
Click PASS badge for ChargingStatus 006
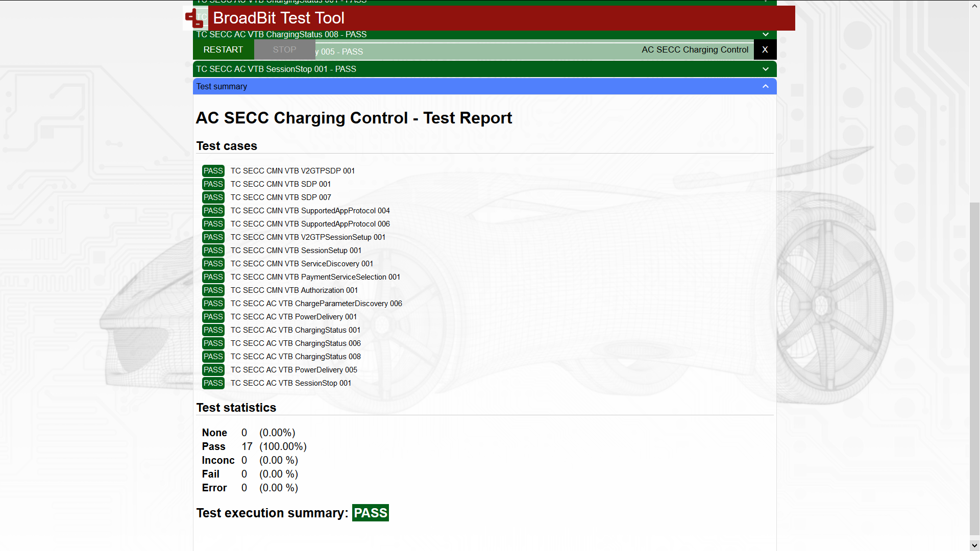pyautogui.click(x=213, y=343)
